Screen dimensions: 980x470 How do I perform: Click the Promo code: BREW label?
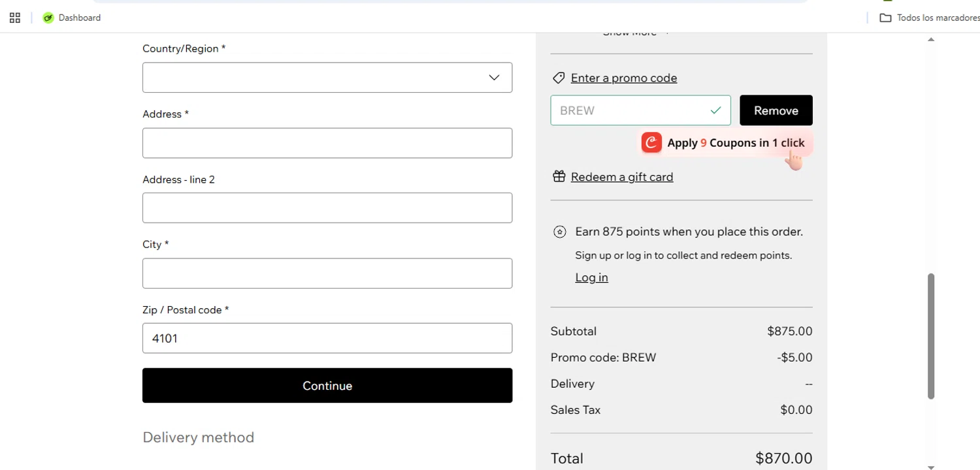[x=603, y=357]
